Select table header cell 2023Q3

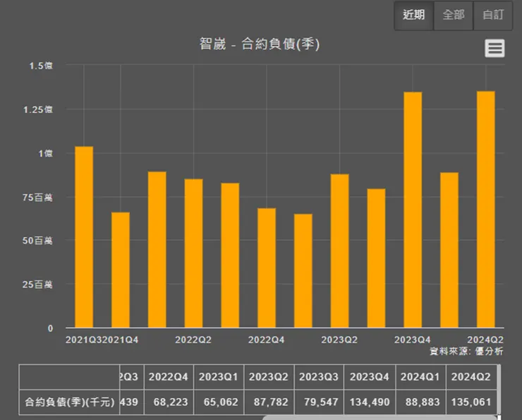click(x=319, y=377)
